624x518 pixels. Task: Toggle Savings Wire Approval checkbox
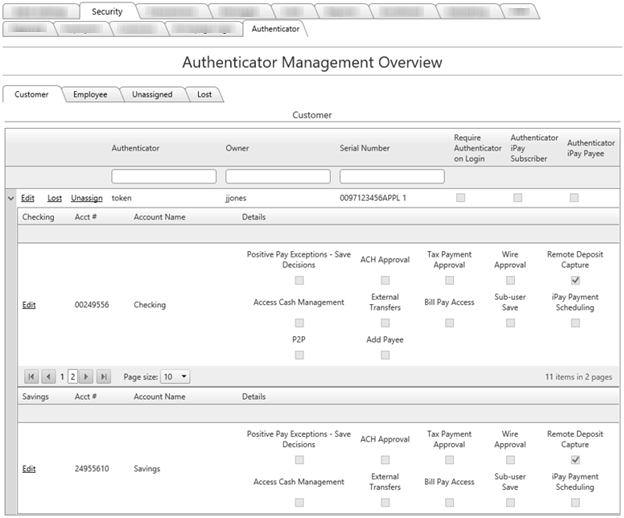[510, 460]
